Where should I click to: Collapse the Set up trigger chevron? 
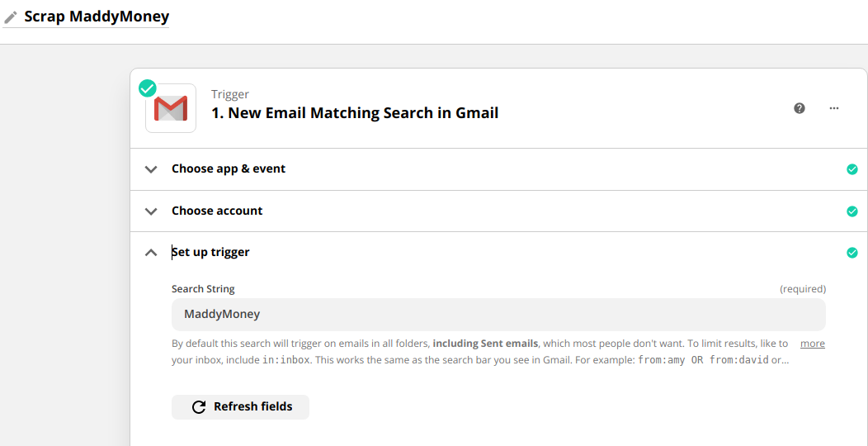pyautogui.click(x=151, y=253)
